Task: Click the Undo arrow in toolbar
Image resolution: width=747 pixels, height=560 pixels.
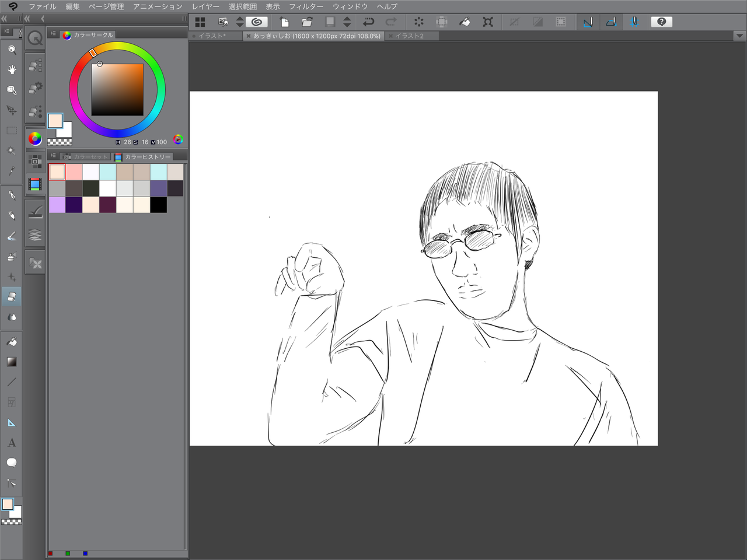Action: [369, 22]
